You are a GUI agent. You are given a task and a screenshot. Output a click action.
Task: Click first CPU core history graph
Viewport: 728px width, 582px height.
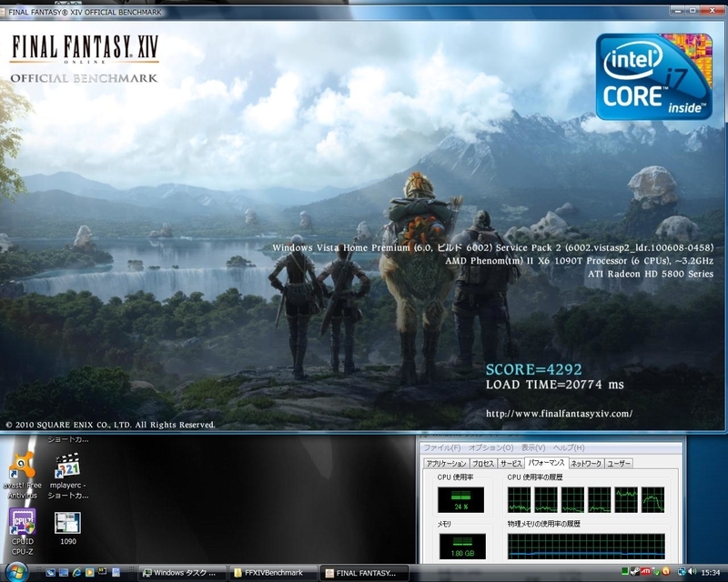click(519, 499)
